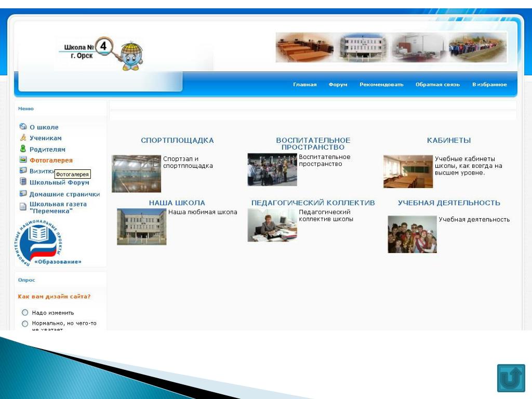Screen dimensions: 532x399
Task: Open Форум in the top navigation
Action: click(338, 85)
